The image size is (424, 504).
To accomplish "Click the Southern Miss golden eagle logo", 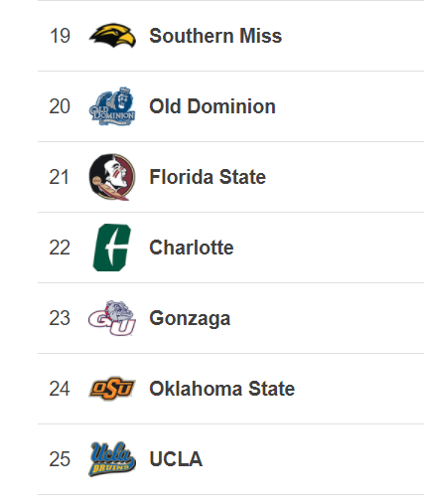I will (x=112, y=36).
